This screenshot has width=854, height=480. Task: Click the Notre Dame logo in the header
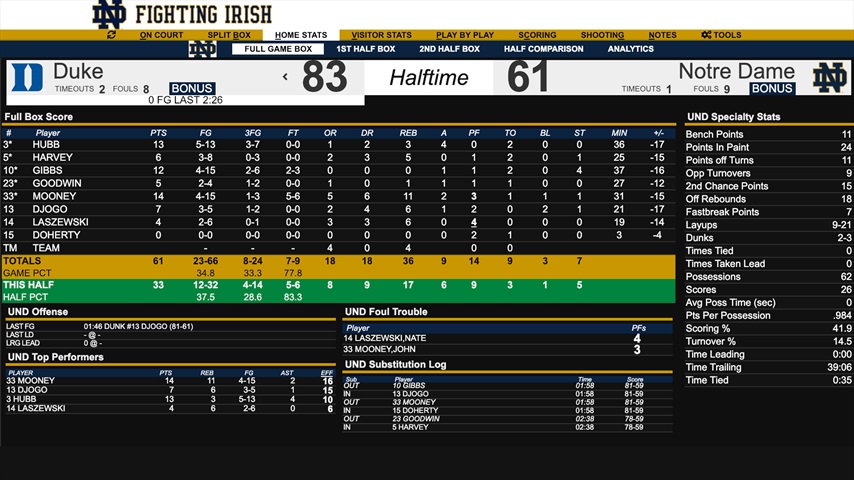(108, 14)
